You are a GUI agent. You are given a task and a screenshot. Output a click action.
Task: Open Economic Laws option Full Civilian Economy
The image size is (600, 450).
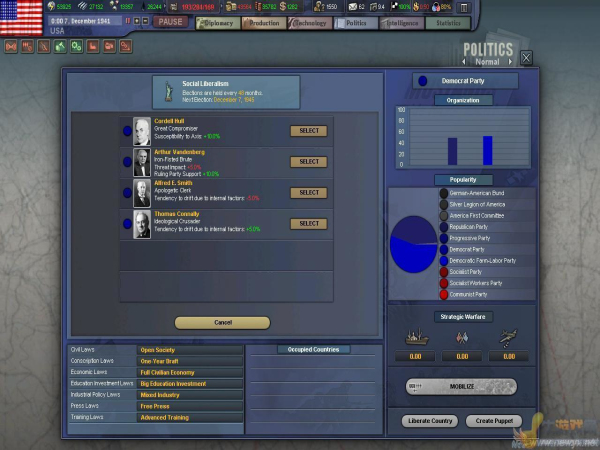(x=190, y=372)
